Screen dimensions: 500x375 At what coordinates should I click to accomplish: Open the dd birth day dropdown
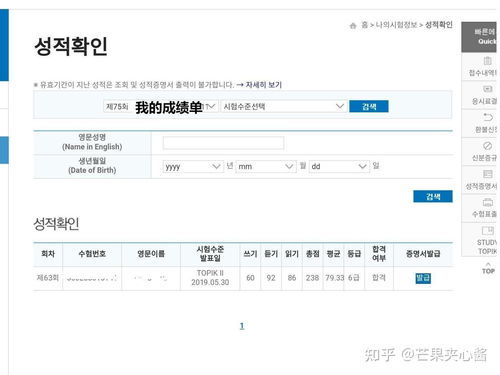(339, 166)
